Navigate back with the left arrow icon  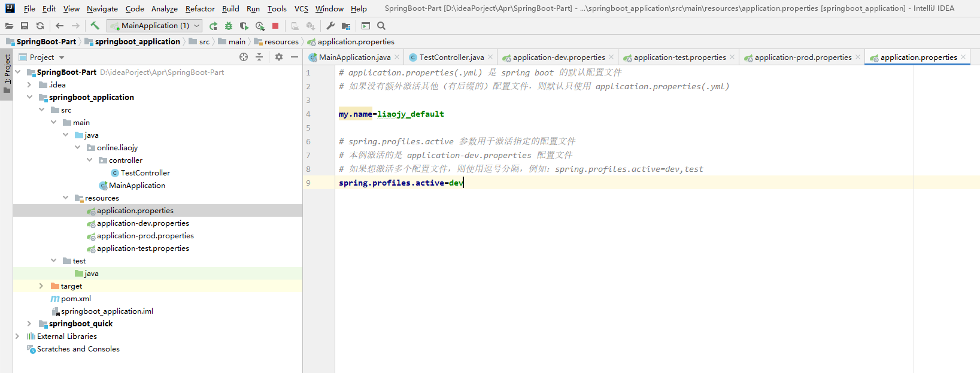[59, 26]
